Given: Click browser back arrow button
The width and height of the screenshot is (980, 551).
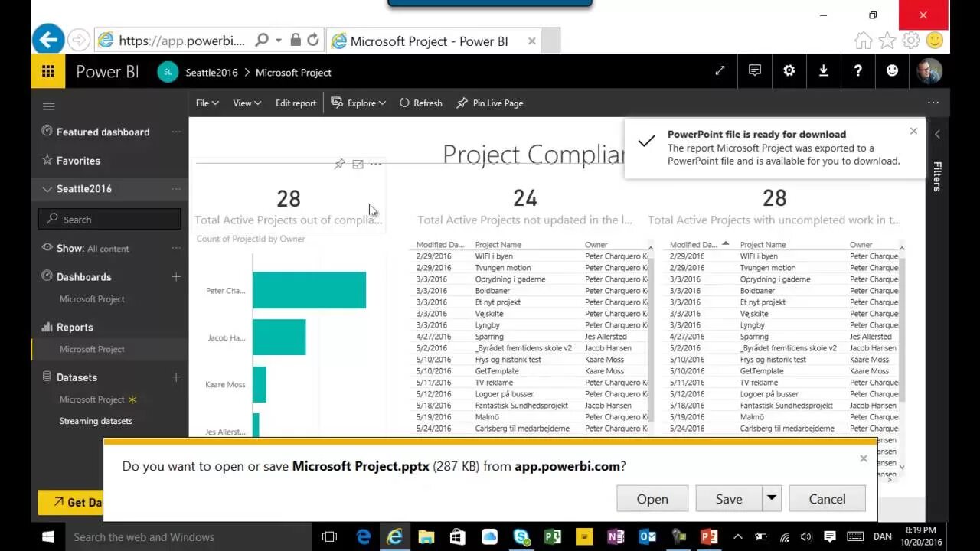Looking at the screenshot, I should pyautogui.click(x=48, y=40).
